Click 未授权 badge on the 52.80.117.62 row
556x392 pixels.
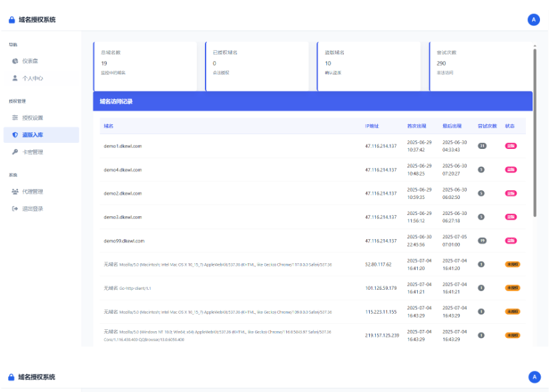tap(512, 264)
